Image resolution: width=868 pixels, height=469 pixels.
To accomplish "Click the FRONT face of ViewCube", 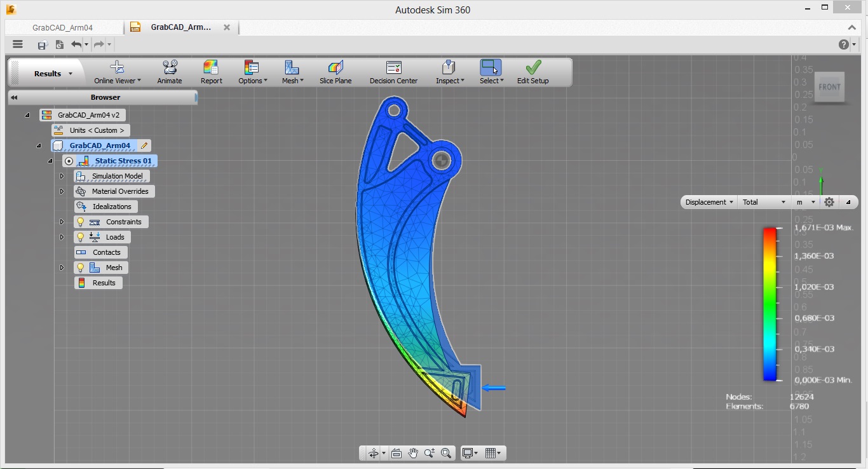I will click(829, 87).
